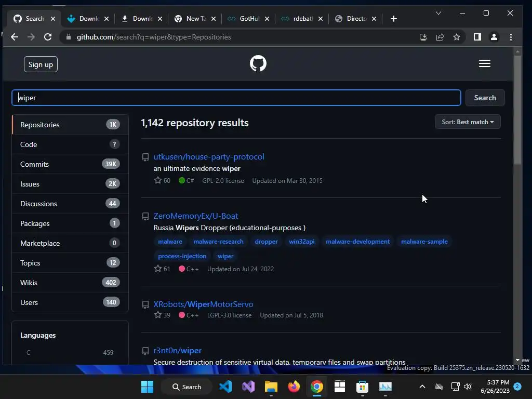532x399 pixels.
Task: Click the malware-research topic tag
Action: (219, 242)
